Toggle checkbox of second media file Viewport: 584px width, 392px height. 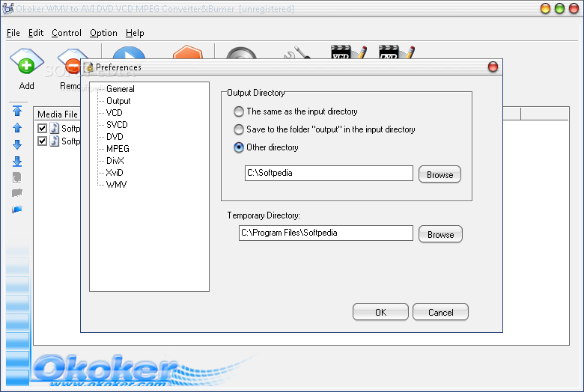(x=42, y=141)
